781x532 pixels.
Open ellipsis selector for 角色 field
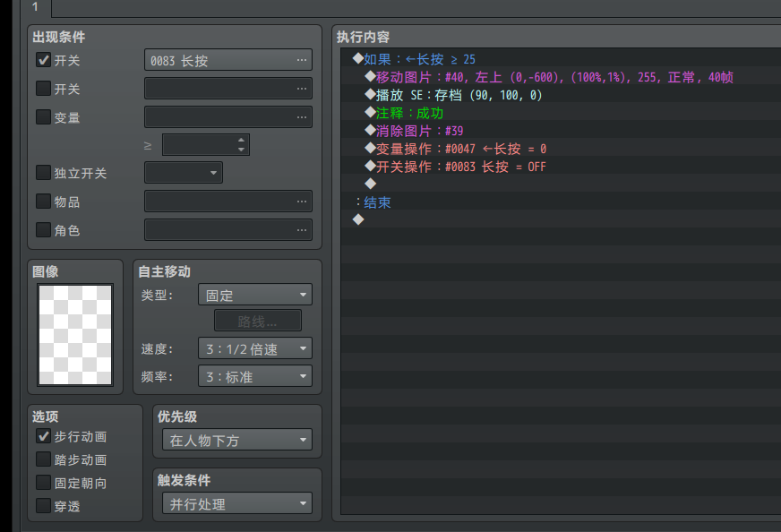[x=301, y=229]
